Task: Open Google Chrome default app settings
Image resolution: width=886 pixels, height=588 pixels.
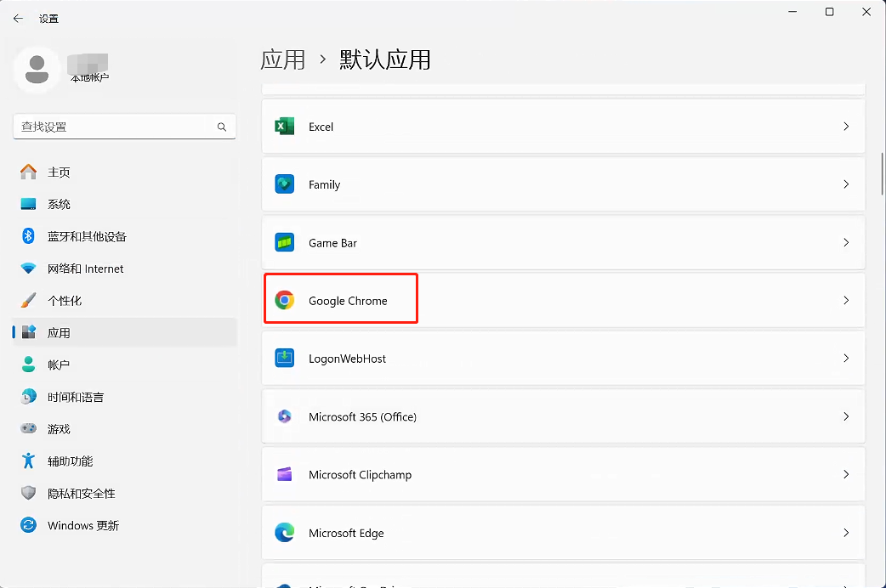Action: (x=564, y=301)
